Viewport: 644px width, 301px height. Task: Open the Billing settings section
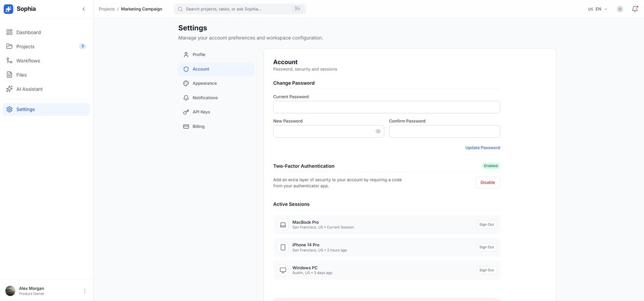(x=199, y=127)
